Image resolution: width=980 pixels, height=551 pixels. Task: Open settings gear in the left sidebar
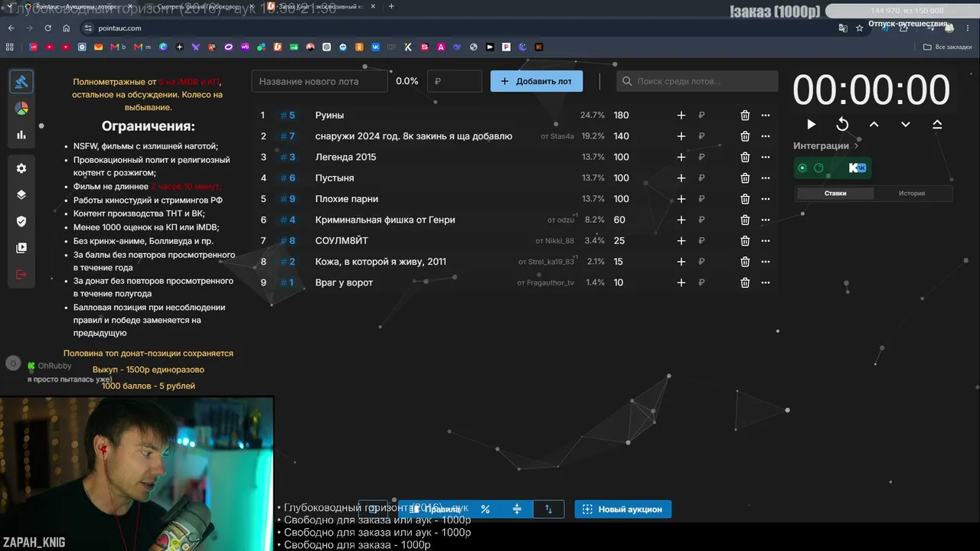click(x=21, y=168)
